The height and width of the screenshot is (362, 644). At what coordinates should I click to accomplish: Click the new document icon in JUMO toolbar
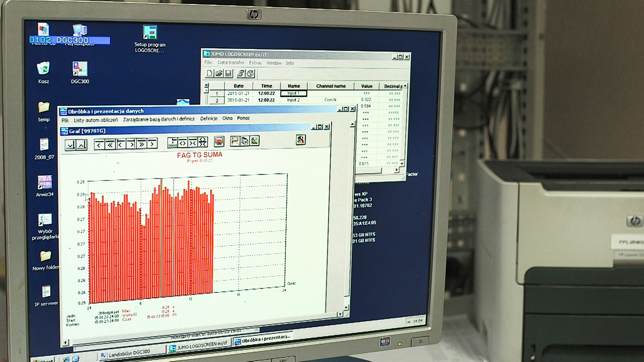tap(210, 73)
